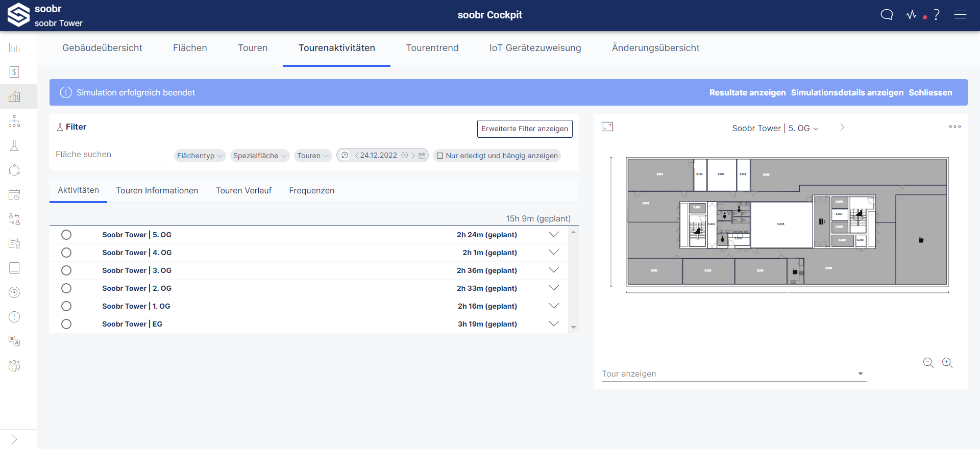The width and height of the screenshot is (980, 449).
Task: Click Resultate anzeigen link
Action: pyautogui.click(x=747, y=92)
